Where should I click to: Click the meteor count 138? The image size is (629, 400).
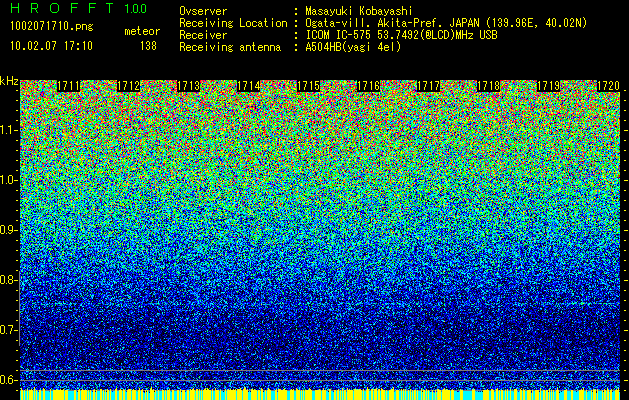coord(148,46)
